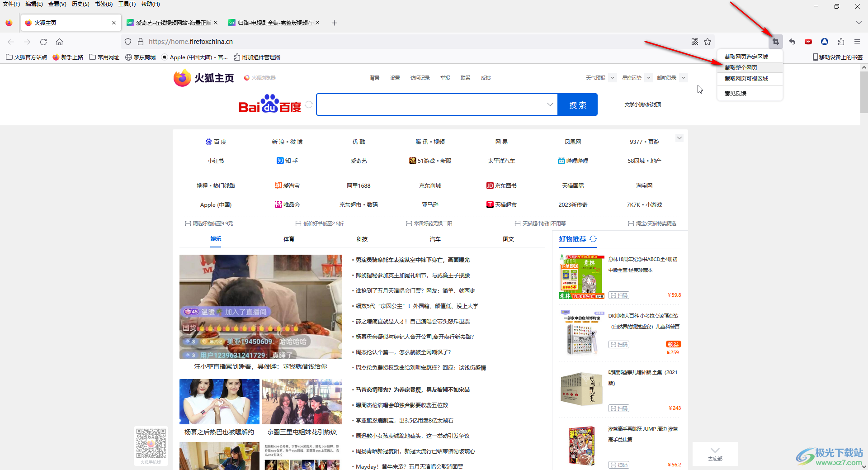Open the blue account circle toolbar icon

pos(825,42)
